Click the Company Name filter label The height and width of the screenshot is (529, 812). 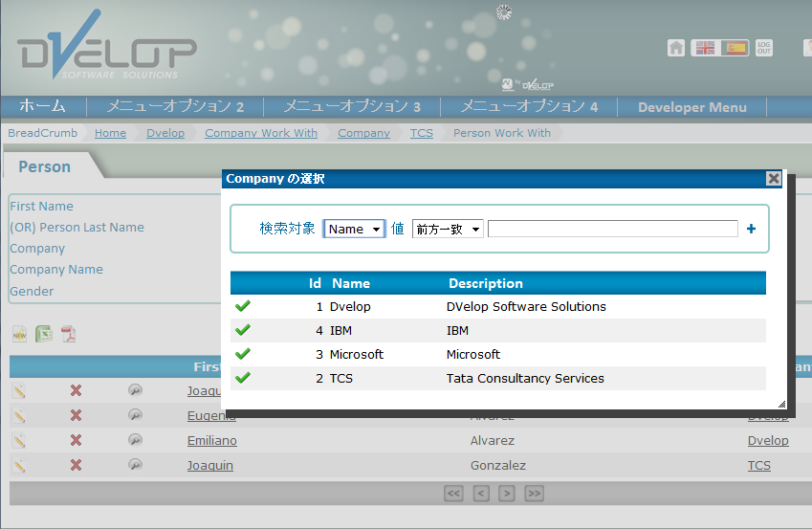pyautogui.click(x=56, y=270)
